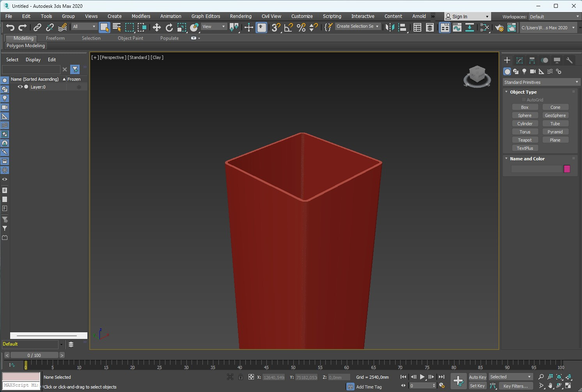Image resolution: width=582 pixels, height=392 pixels.
Task: Select the Select and Link tool
Action: click(x=37, y=27)
